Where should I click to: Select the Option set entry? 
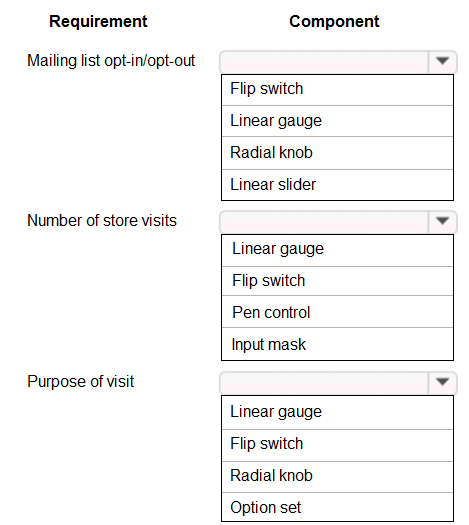(337, 507)
